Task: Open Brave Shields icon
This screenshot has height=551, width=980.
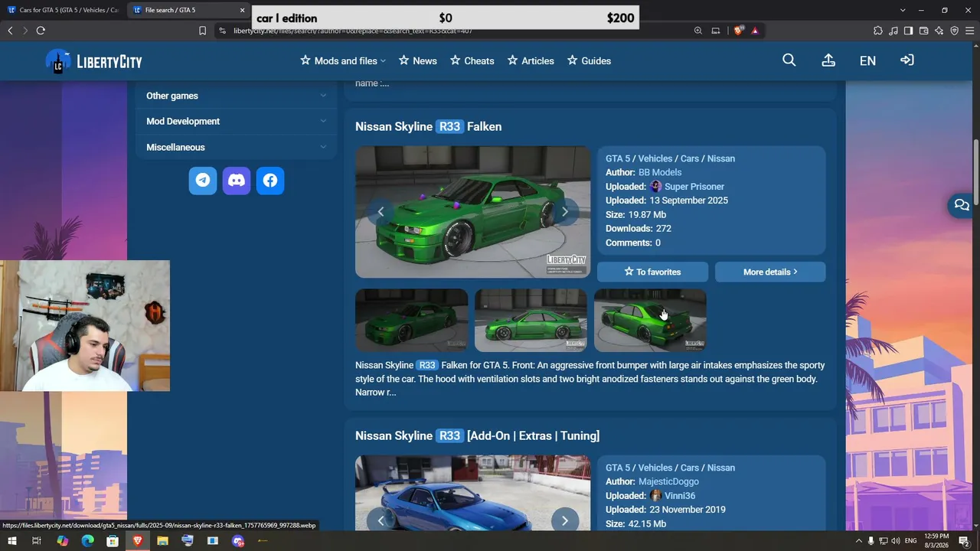Action: (x=739, y=31)
